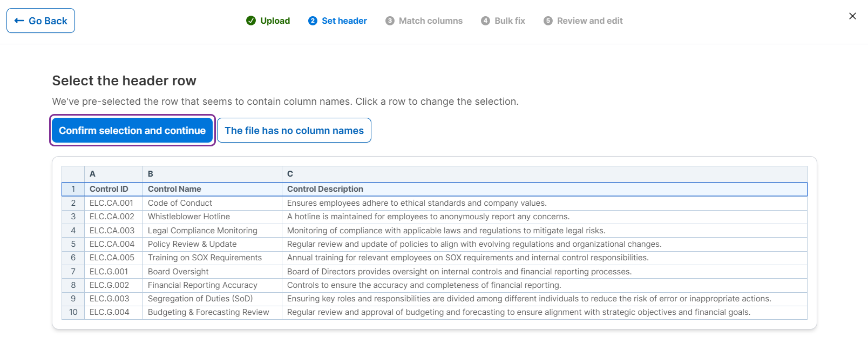868x350 pixels.
Task: Click the step 4 circle icon
Action: (x=485, y=21)
